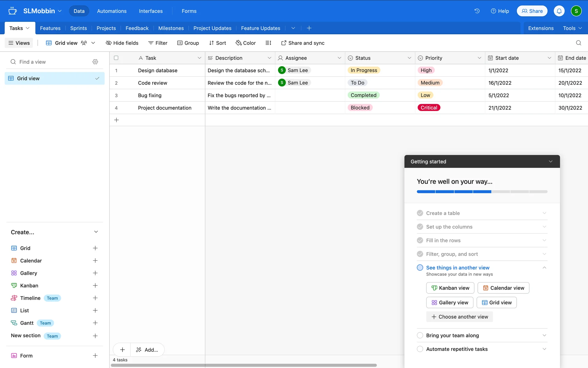Open the Automations menu tab

111,11
